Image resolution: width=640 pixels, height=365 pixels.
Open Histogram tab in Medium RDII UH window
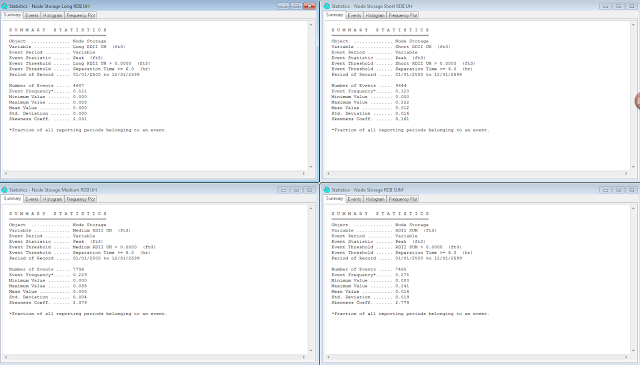point(52,199)
